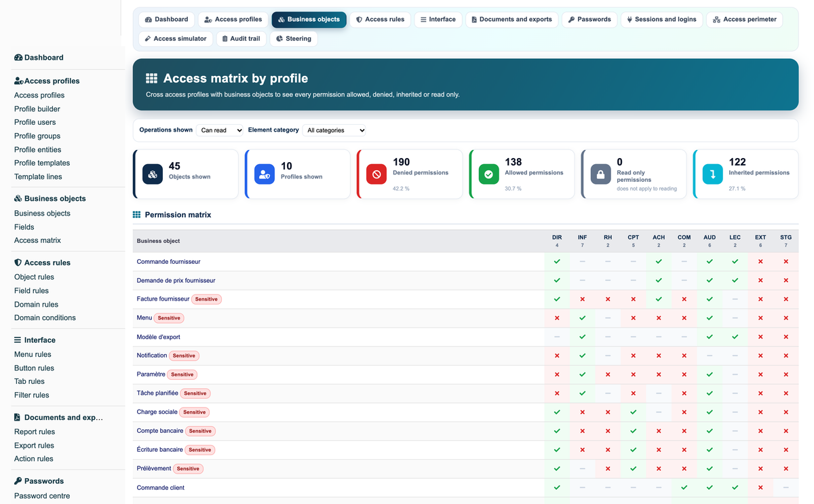Click the Objects shown cubes icon
814x504 pixels.
pos(153,174)
